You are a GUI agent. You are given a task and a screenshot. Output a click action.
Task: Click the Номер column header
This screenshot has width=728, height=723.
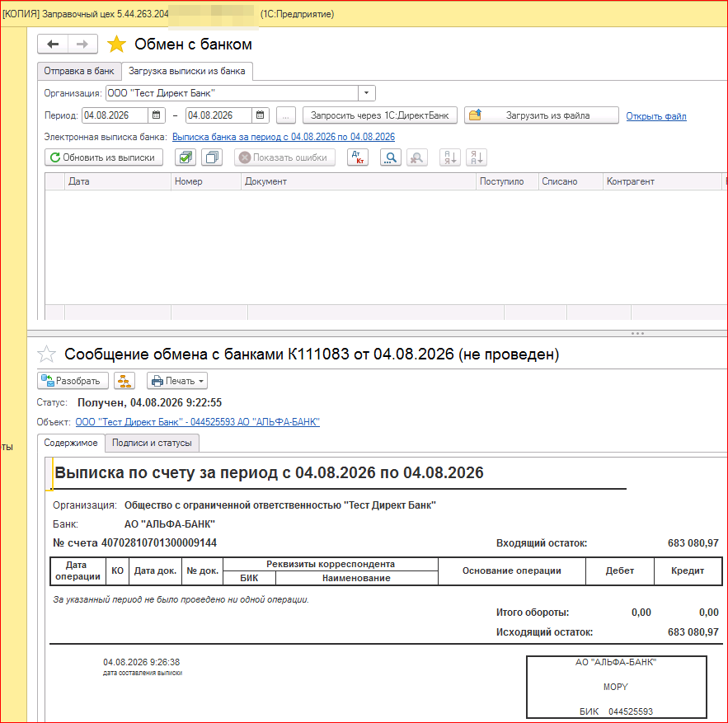tap(206, 181)
